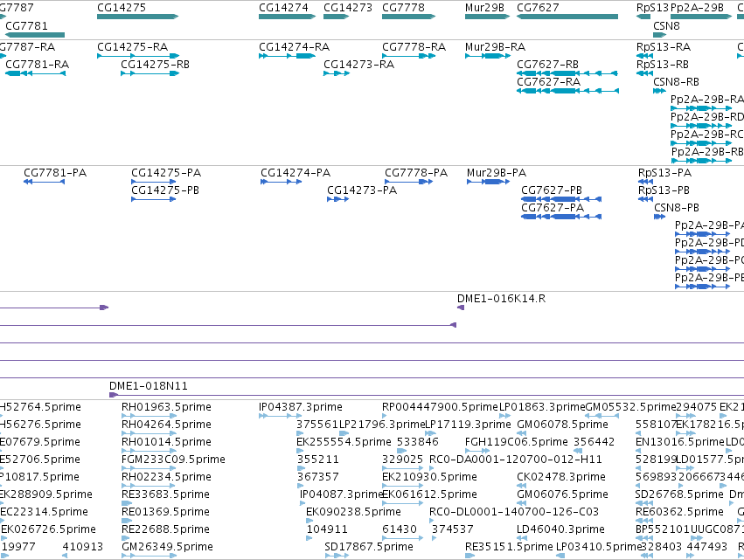The image size is (744, 560).
Task: Open protein CG14275-PB
Action: click(165, 190)
